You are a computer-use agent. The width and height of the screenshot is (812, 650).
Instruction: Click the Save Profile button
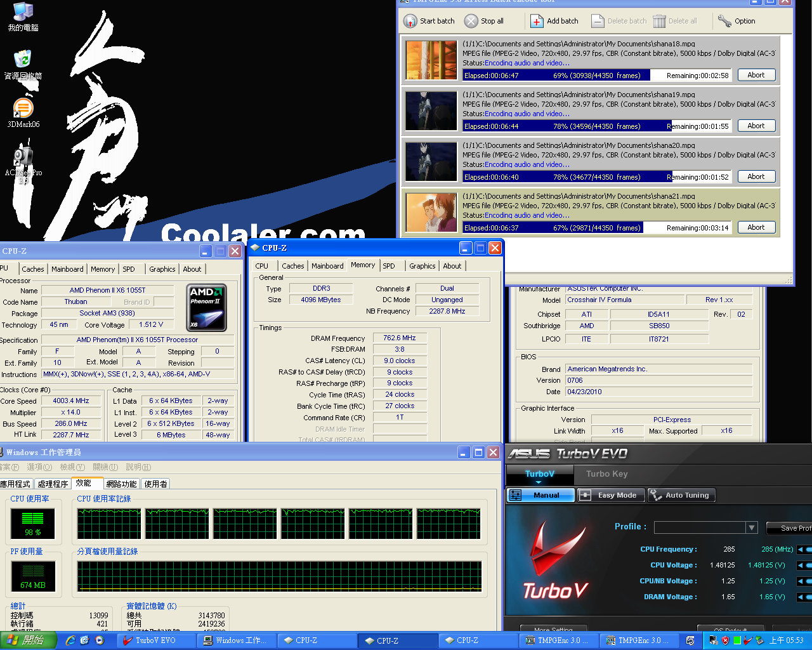(789, 528)
